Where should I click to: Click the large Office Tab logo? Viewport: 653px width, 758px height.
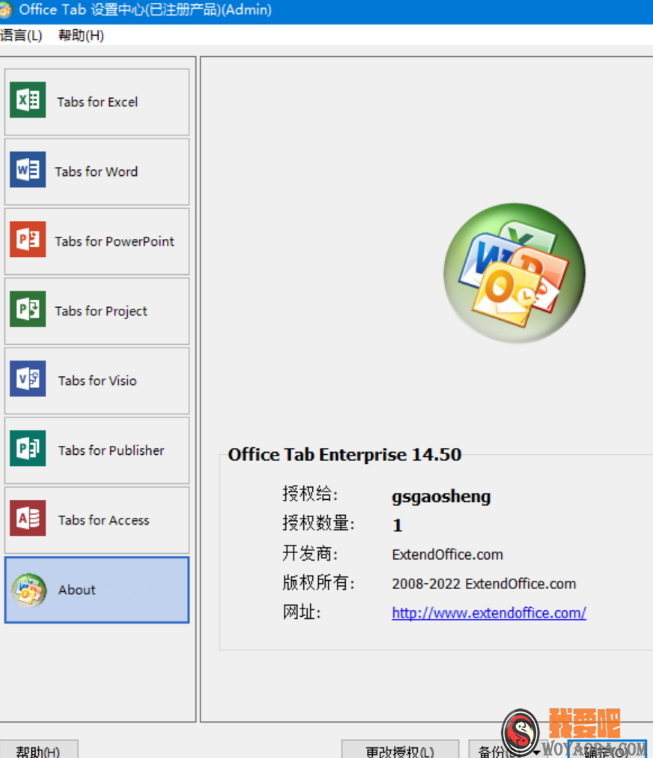tap(515, 273)
